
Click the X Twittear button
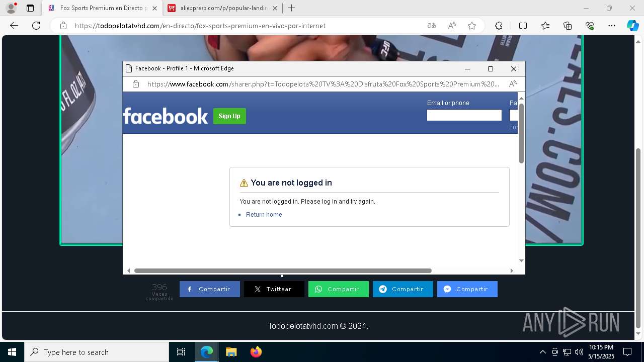pos(274,289)
